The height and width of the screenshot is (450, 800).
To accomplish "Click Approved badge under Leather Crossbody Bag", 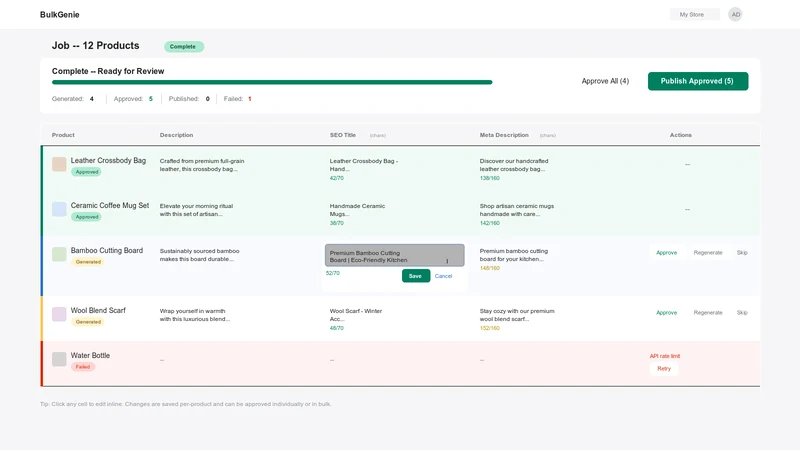I will [87, 172].
